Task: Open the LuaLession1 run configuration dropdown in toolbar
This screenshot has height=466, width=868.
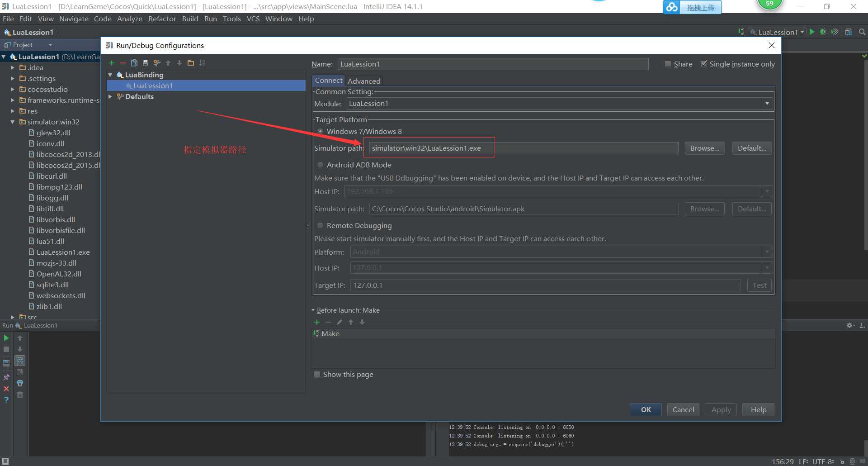Action: tap(777, 32)
